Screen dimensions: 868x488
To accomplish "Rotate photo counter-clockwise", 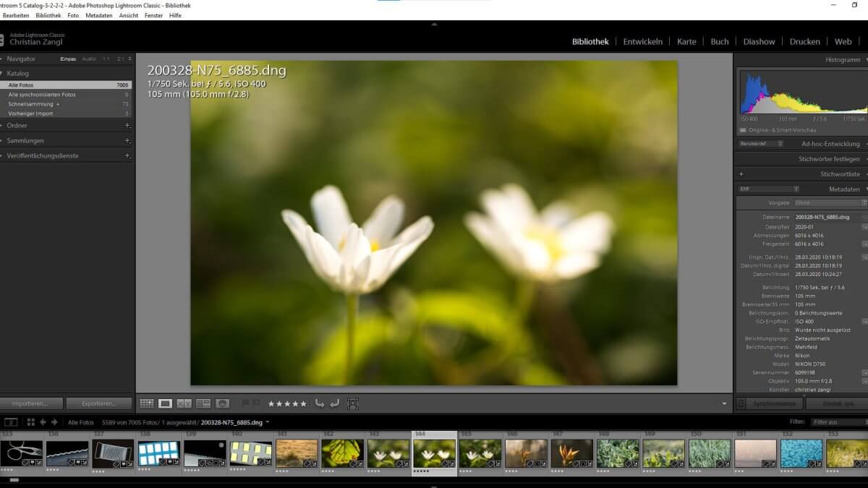I will [x=320, y=403].
